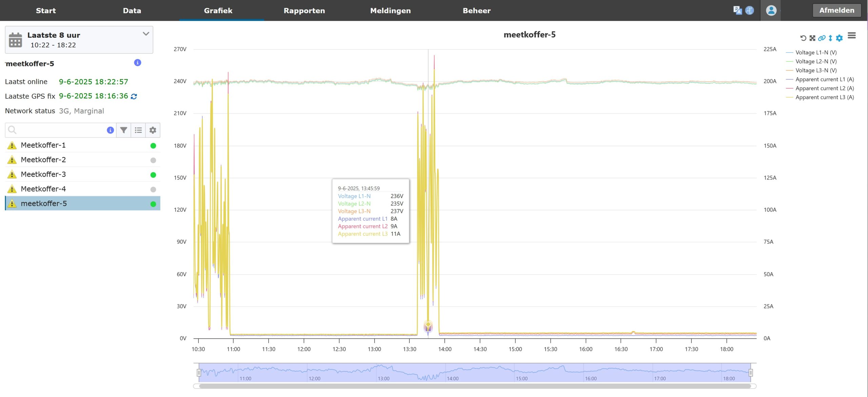Image resolution: width=868 pixels, height=397 pixels.
Task: Click green status dot of Meetkoffer-3
Action: (x=153, y=175)
